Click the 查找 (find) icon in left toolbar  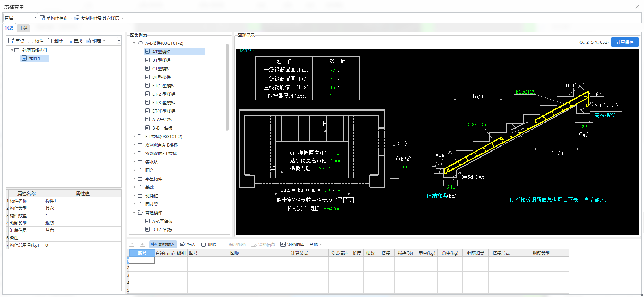pyautogui.click(x=69, y=41)
